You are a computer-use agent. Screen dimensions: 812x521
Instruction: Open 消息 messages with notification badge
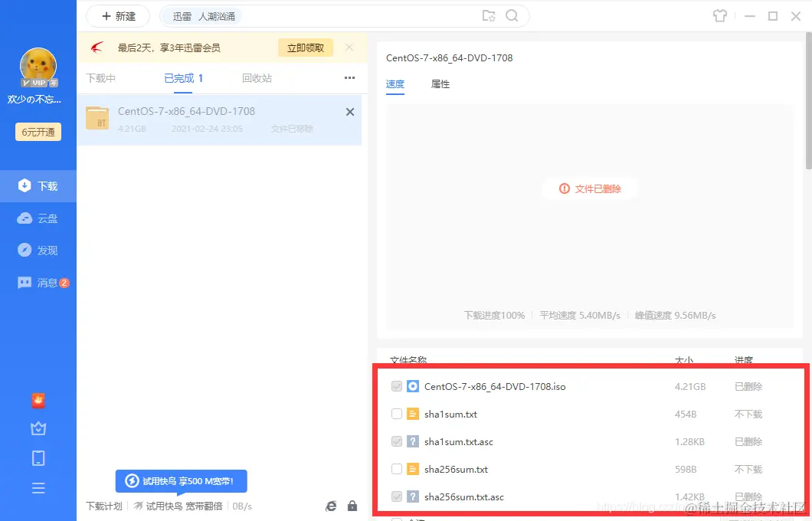click(x=38, y=282)
